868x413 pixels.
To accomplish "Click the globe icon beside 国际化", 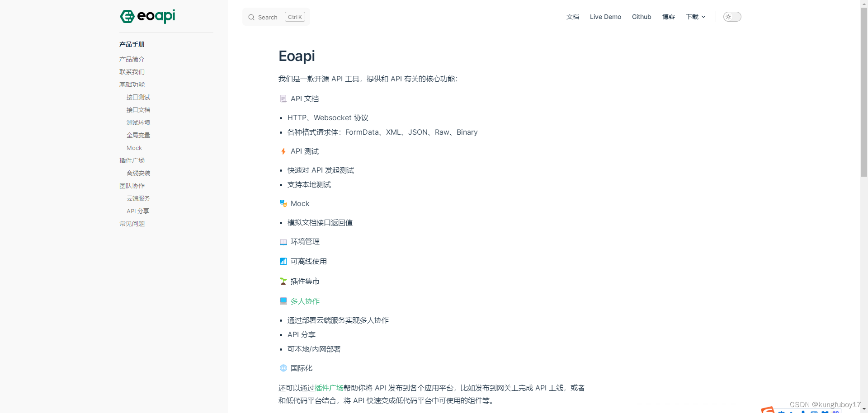I will [283, 368].
